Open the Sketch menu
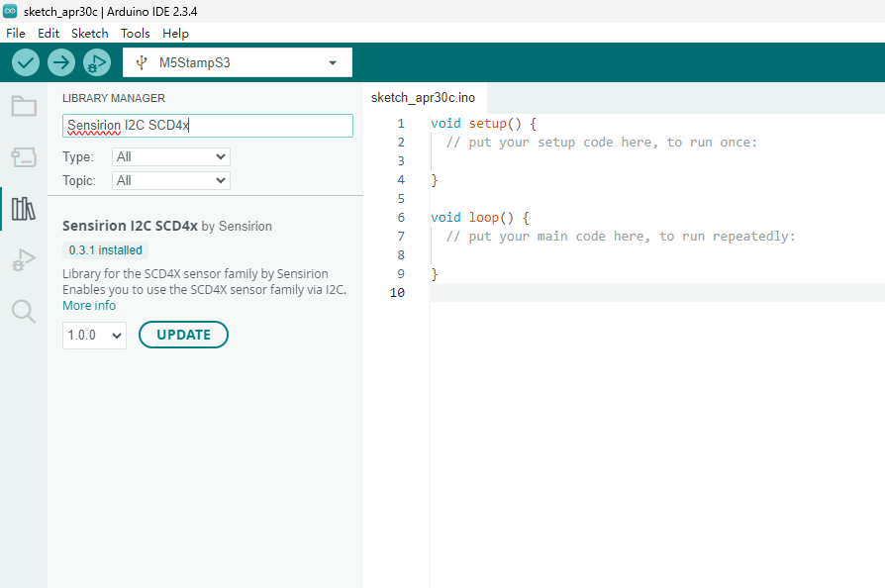The height and width of the screenshot is (588, 885). (90, 34)
